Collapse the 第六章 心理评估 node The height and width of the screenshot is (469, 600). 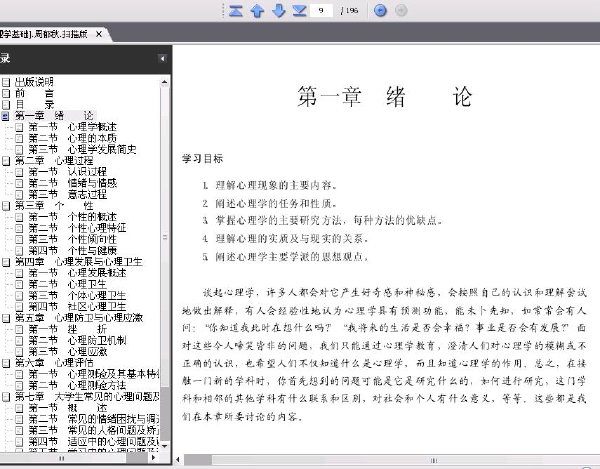click(x=6, y=363)
